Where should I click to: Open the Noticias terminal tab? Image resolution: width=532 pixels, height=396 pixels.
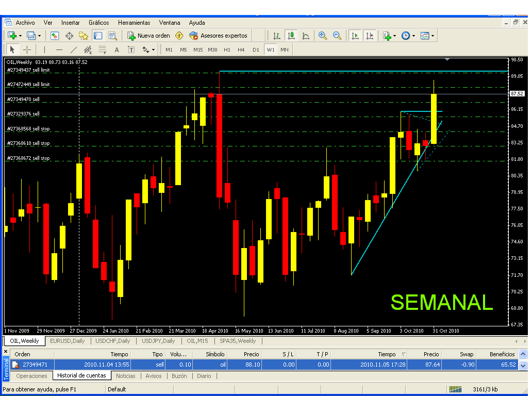click(126, 376)
